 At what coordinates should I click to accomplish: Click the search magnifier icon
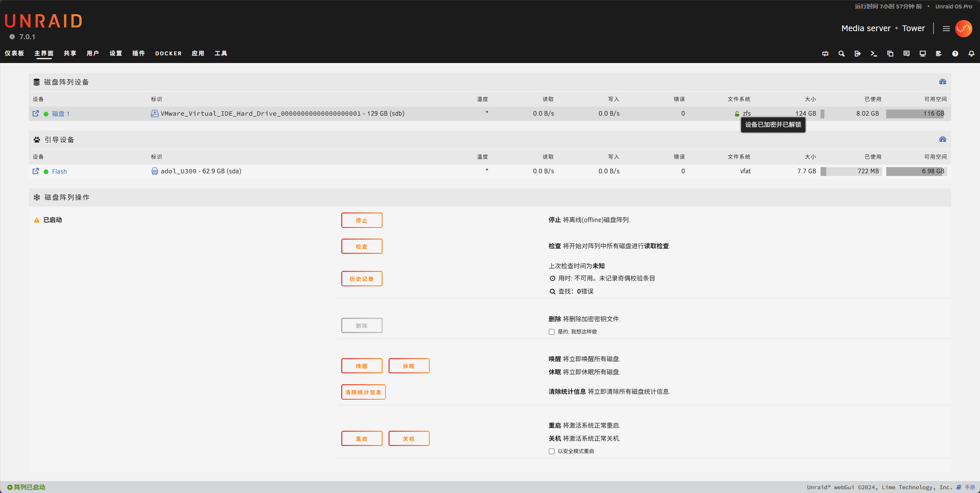[841, 53]
